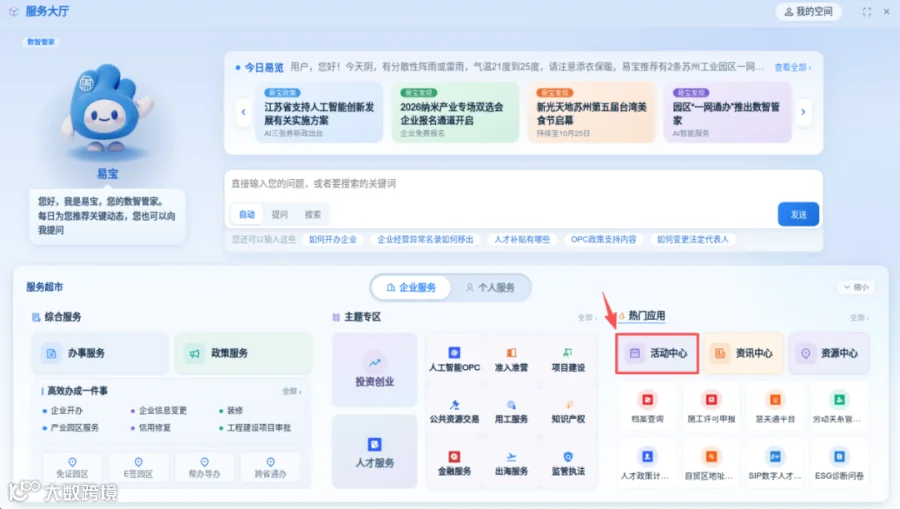Open 劳动关系管… app icon

point(839,400)
